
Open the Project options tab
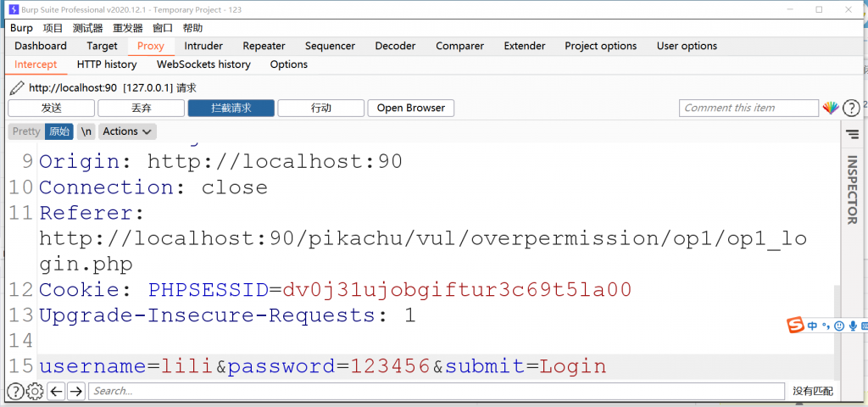coord(601,46)
